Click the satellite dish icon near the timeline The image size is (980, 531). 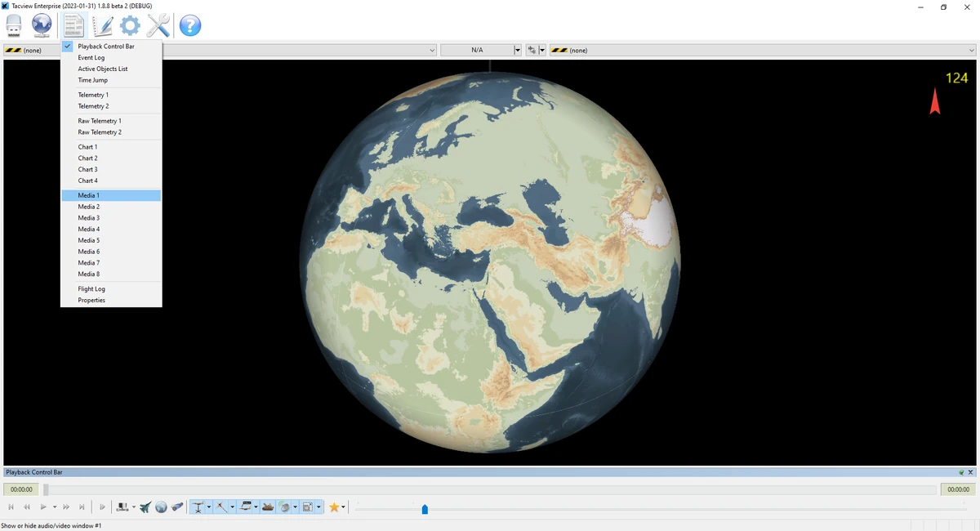(283, 506)
